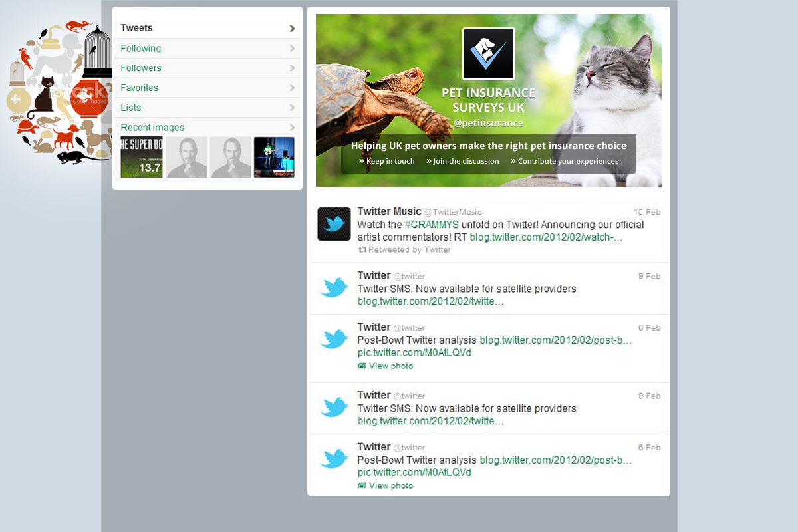Click the double-arrow icon before Contribute your experiences
Screen dimensions: 798x532
513,161
